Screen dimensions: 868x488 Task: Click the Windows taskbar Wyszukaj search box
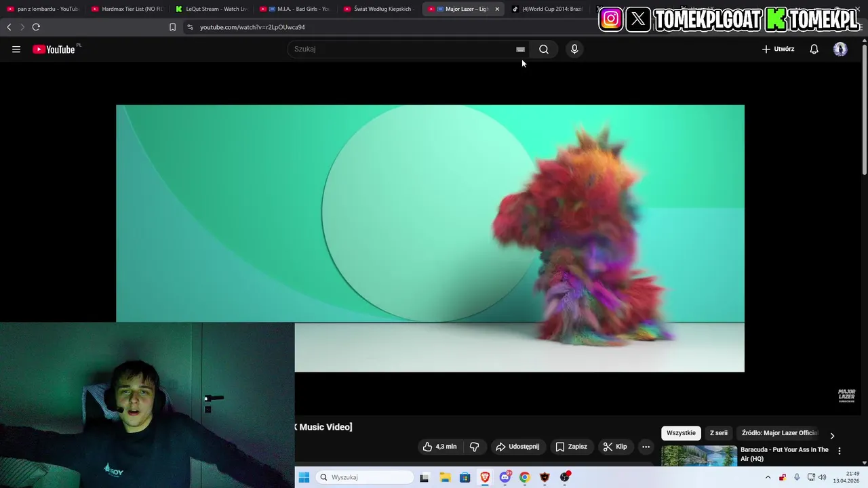pyautogui.click(x=365, y=477)
